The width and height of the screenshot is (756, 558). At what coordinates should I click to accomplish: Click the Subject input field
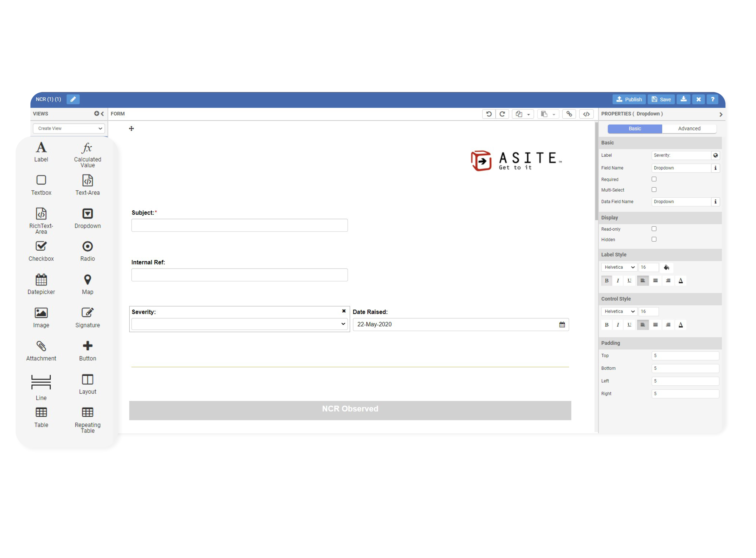coord(240,226)
